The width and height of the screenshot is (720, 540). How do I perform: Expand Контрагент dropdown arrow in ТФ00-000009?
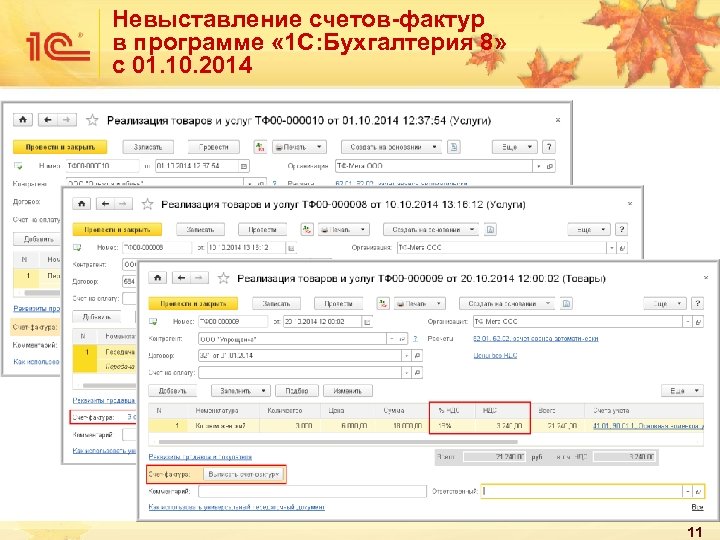pyautogui.click(x=392, y=339)
